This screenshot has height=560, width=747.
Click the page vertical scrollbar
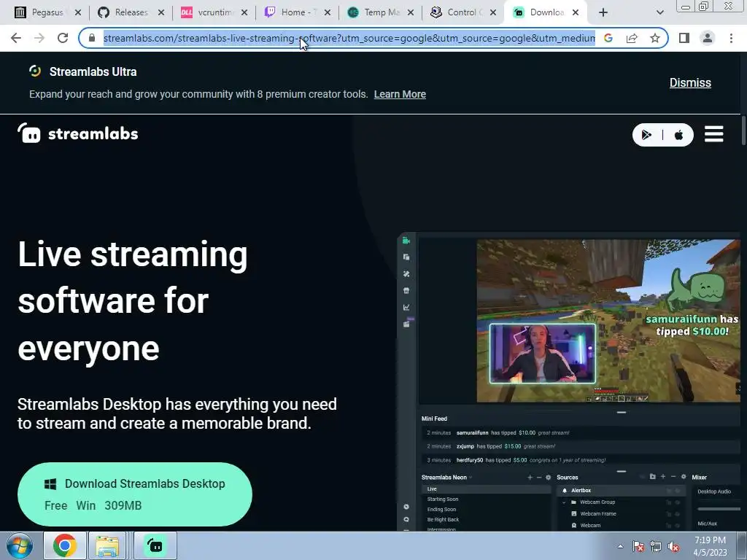point(743,130)
